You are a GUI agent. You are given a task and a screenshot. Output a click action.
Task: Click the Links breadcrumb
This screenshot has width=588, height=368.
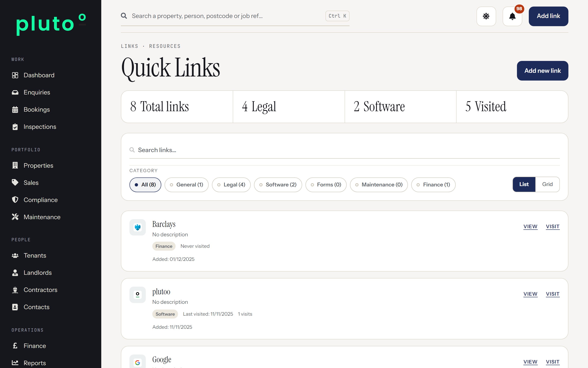coord(129,46)
